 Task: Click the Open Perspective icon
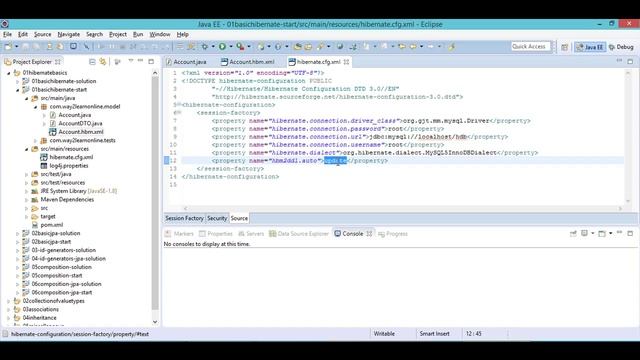pyautogui.click(x=564, y=47)
